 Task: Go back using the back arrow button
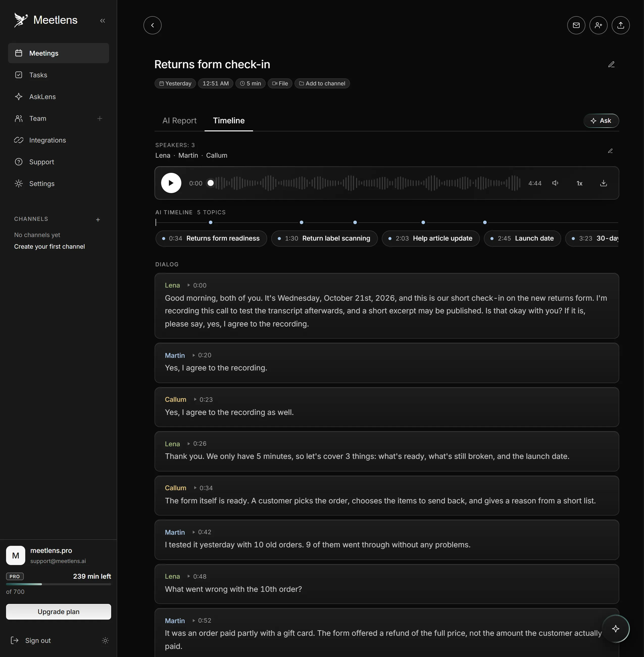153,25
